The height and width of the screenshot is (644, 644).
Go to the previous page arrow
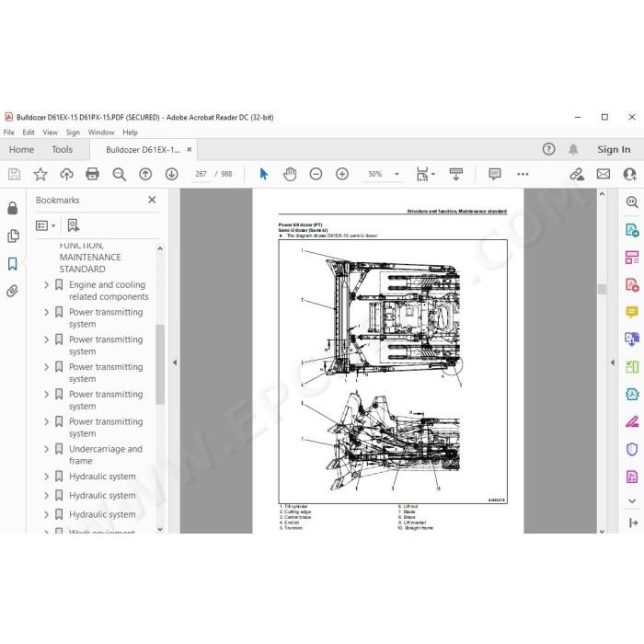pyautogui.click(x=145, y=174)
